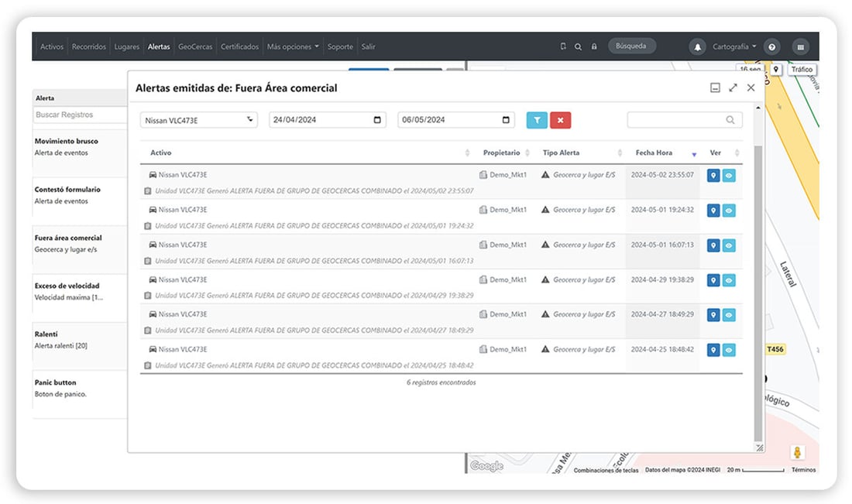
Task: Open the grid apps icon in navbar
Action: tap(800, 46)
